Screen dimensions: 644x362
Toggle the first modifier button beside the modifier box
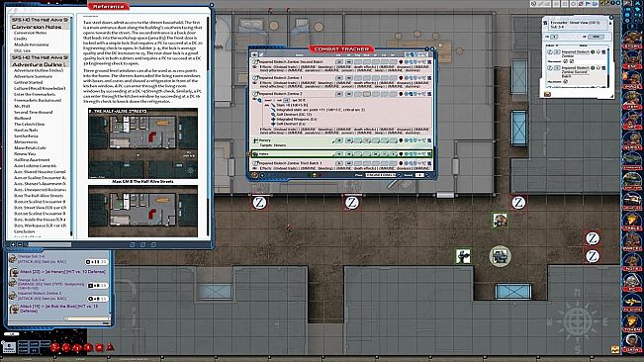[23, 344]
